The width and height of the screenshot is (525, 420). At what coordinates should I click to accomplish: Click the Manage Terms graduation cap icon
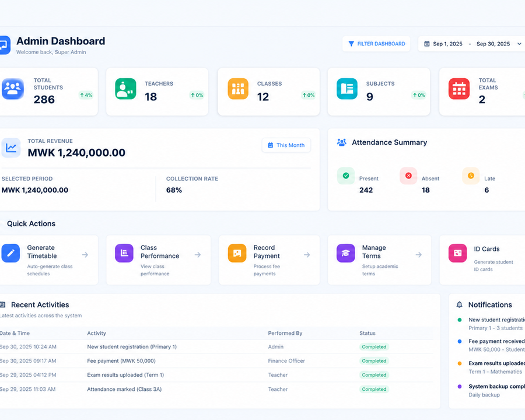click(346, 253)
